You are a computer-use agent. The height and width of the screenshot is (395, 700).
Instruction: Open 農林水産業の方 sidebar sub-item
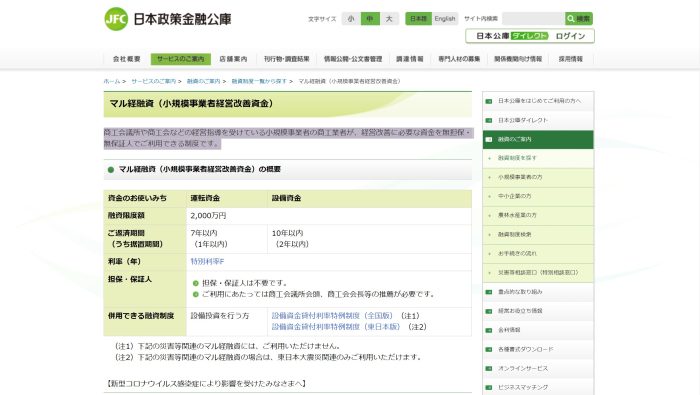coord(538,216)
